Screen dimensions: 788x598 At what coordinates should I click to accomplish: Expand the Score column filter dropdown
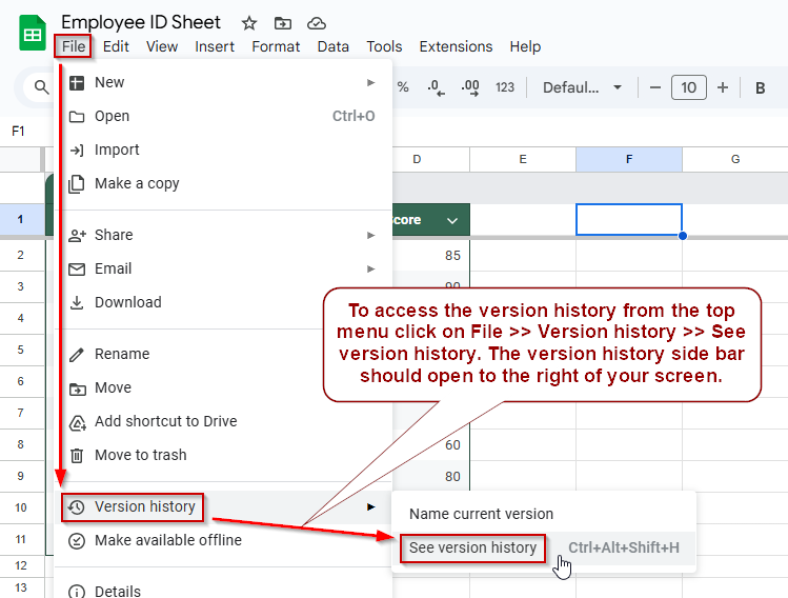(x=452, y=220)
